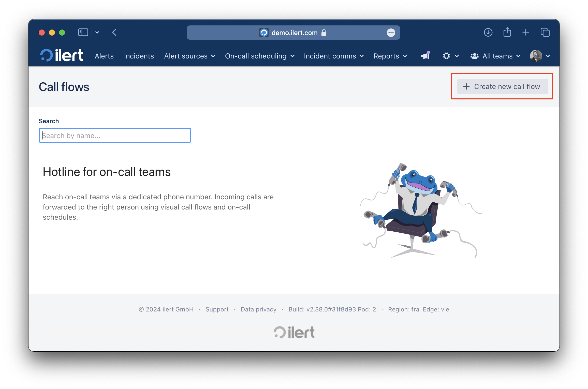Screen dimensions: 588x389
Task: Open the downloads icon in Safari toolbar
Action: [x=488, y=33]
